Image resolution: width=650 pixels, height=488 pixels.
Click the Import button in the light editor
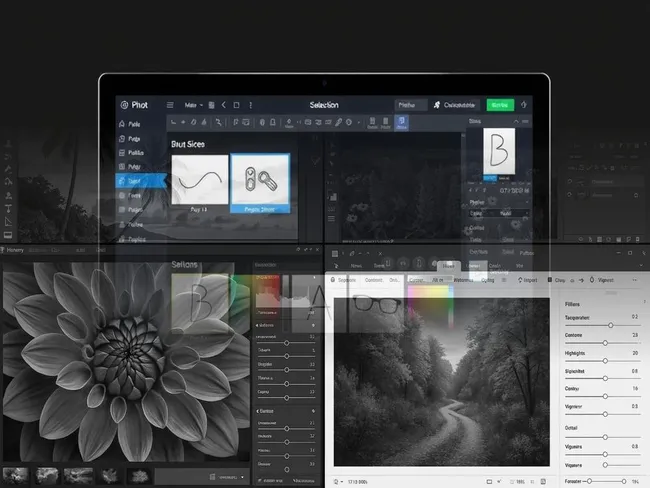528,280
